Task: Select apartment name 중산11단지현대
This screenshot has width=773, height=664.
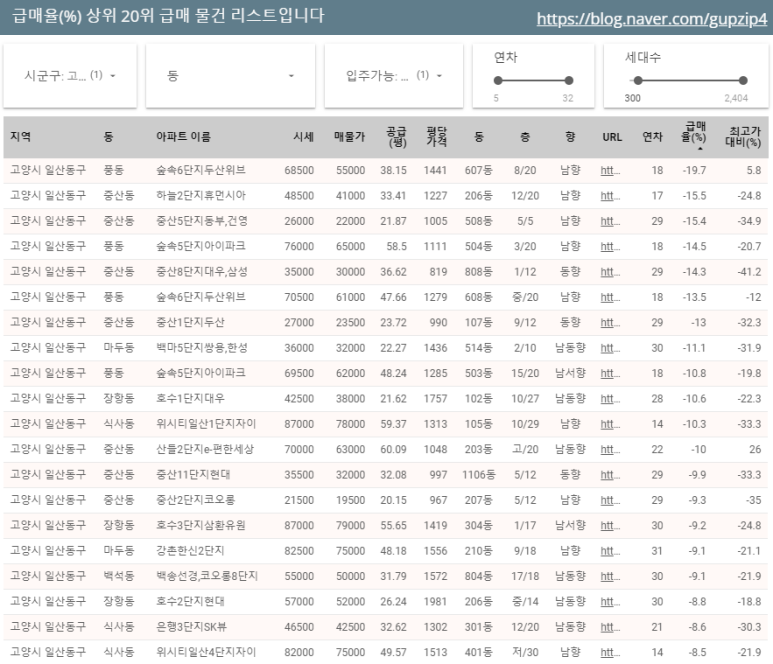Action: 193,475
